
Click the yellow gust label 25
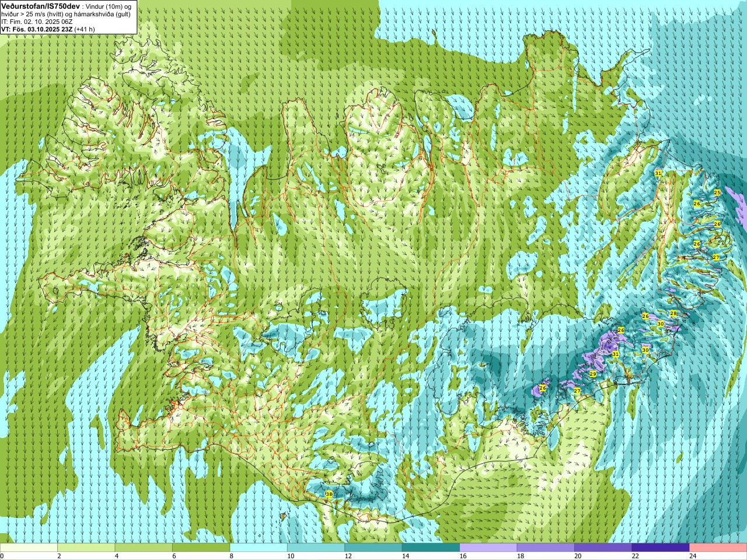point(717,192)
